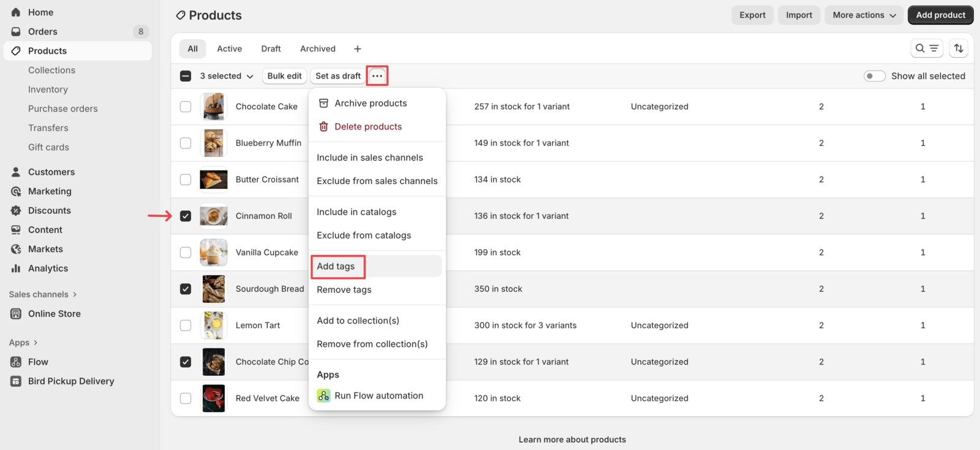
Task: Check the Vanilla Cupcake checkbox
Action: click(x=186, y=253)
